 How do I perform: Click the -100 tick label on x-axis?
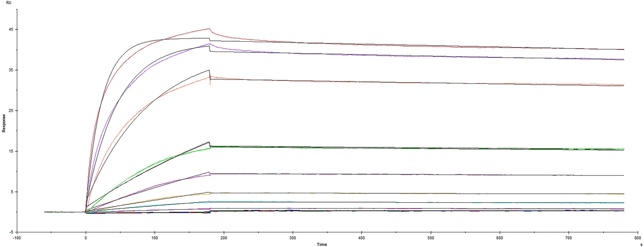[17, 238]
